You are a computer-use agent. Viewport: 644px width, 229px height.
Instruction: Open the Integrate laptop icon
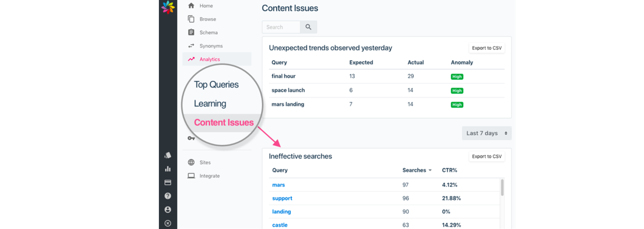point(191,176)
